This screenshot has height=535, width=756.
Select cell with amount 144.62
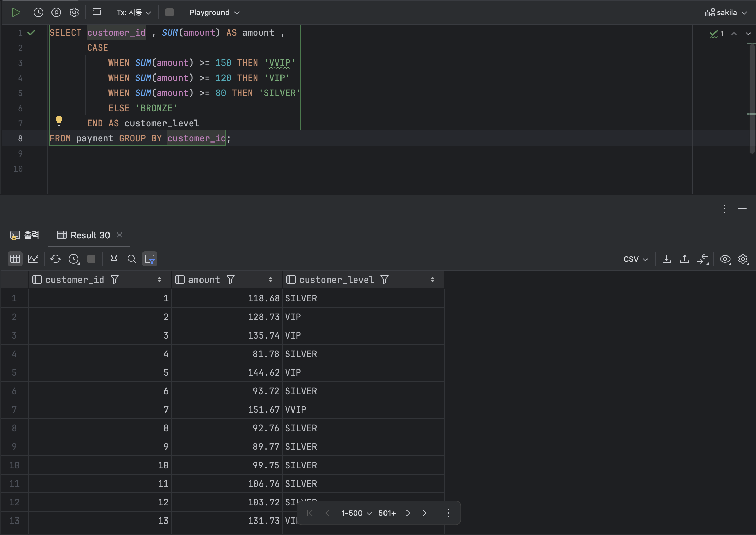(227, 372)
